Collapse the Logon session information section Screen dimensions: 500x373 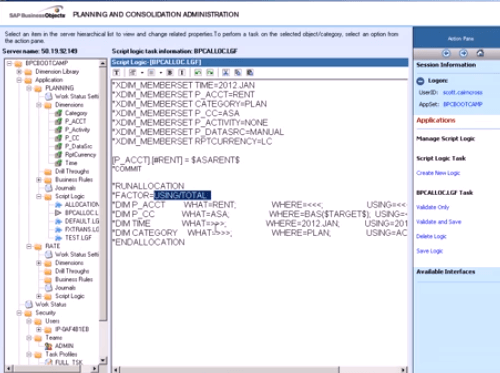pos(420,81)
